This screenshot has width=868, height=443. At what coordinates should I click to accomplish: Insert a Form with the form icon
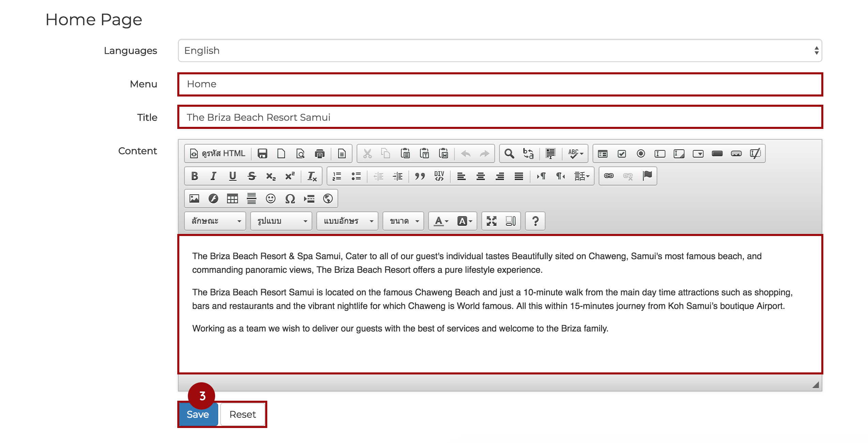(x=603, y=153)
